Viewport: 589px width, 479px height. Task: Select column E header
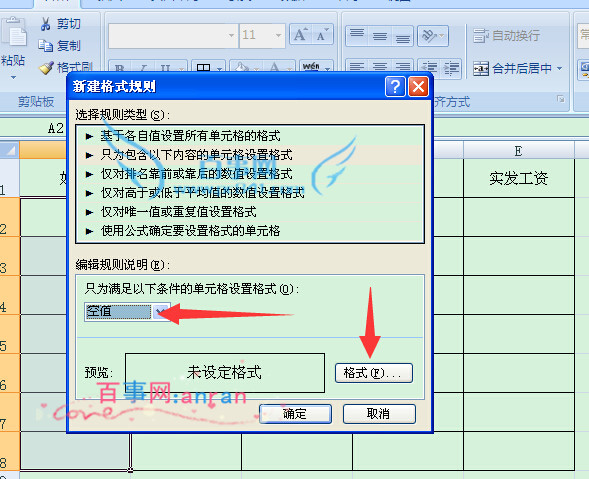519,151
